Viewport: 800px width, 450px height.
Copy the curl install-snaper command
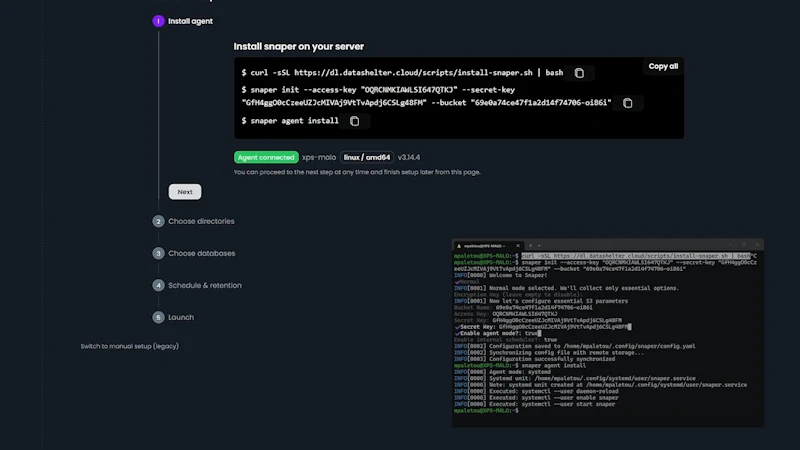[x=579, y=73]
